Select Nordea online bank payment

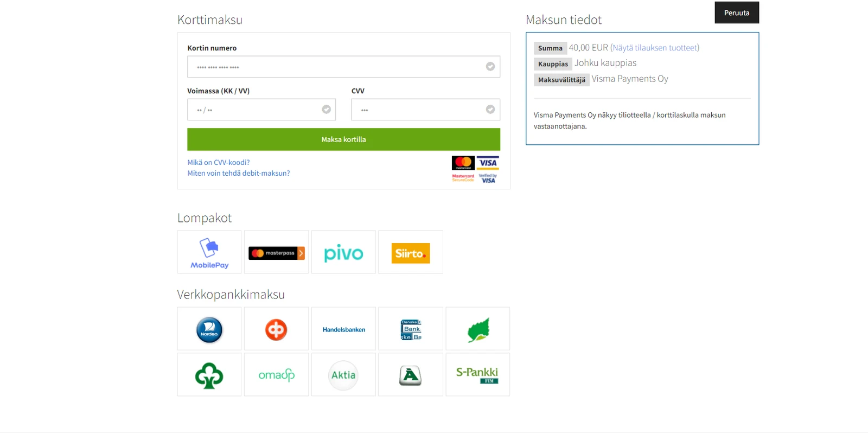pyautogui.click(x=209, y=329)
